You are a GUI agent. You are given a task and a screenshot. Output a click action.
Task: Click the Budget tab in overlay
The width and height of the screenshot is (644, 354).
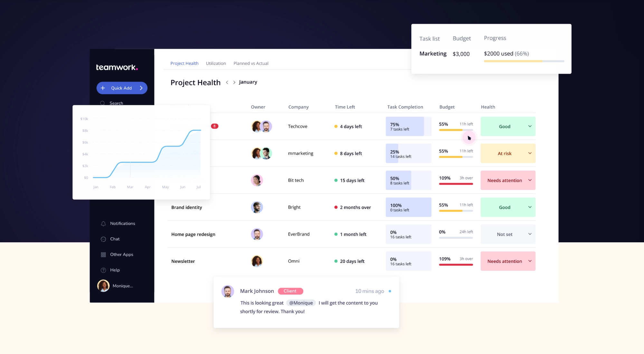pyautogui.click(x=461, y=38)
